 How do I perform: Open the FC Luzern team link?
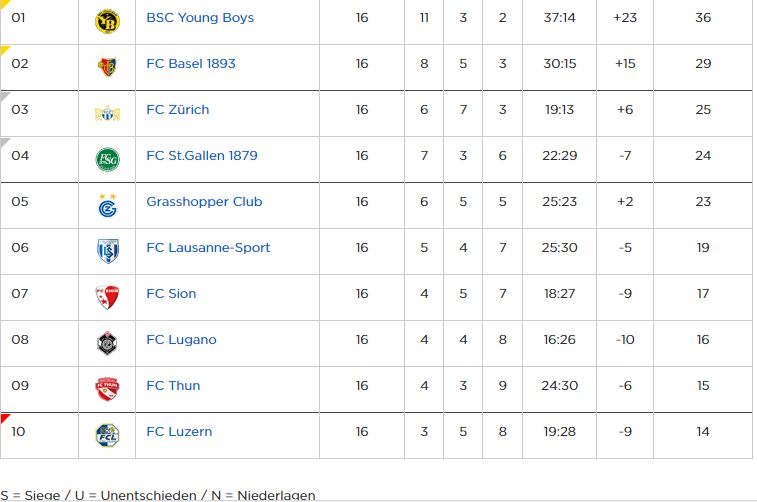point(179,432)
